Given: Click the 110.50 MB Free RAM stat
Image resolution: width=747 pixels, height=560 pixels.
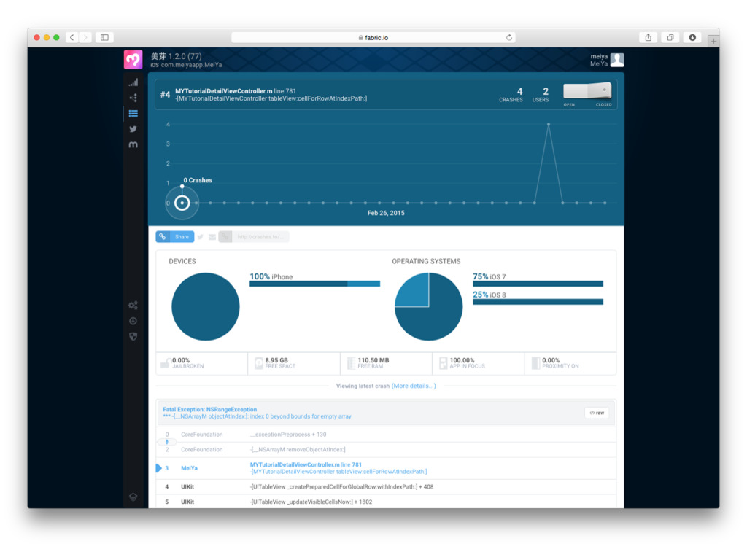Looking at the screenshot, I should tap(386, 363).
